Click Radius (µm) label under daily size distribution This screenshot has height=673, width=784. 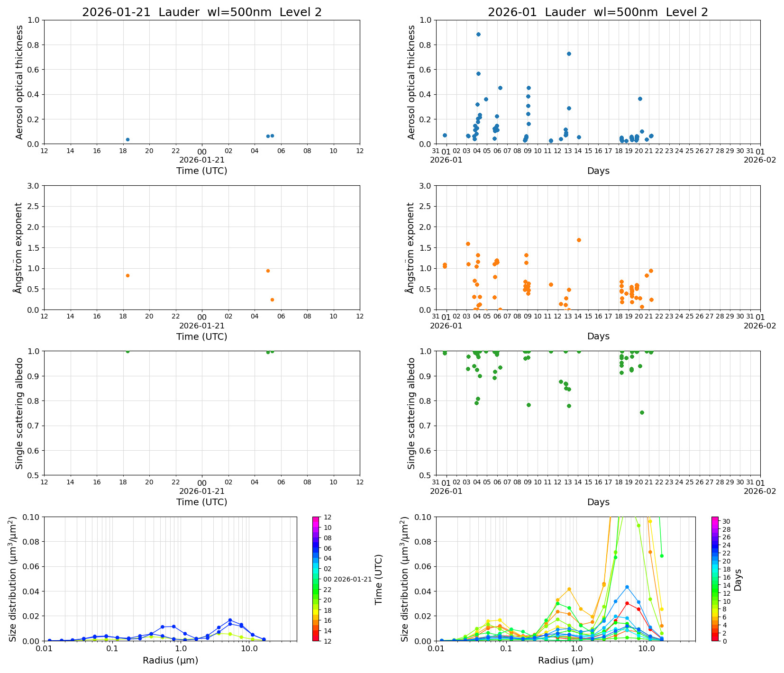(x=170, y=661)
